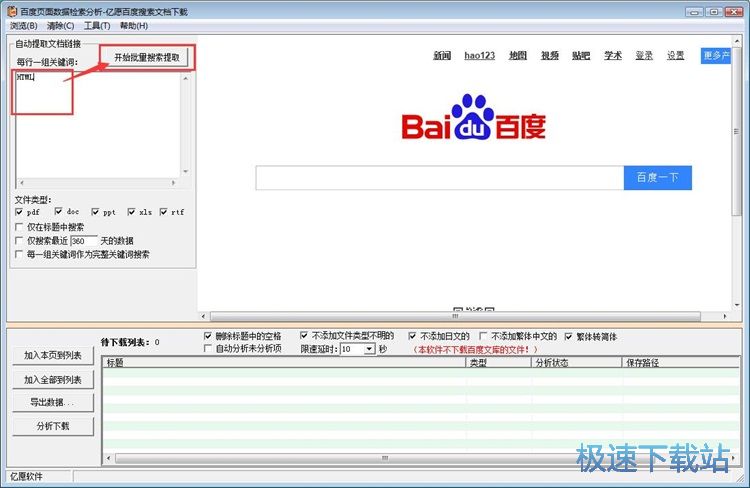This screenshot has height=488, width=750.
Task: Click the 360 days input field
Action: [x=84, y=241]
